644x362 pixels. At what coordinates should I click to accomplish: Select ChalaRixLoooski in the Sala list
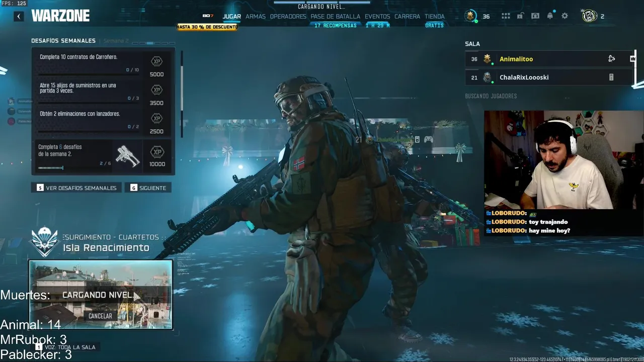548,77
